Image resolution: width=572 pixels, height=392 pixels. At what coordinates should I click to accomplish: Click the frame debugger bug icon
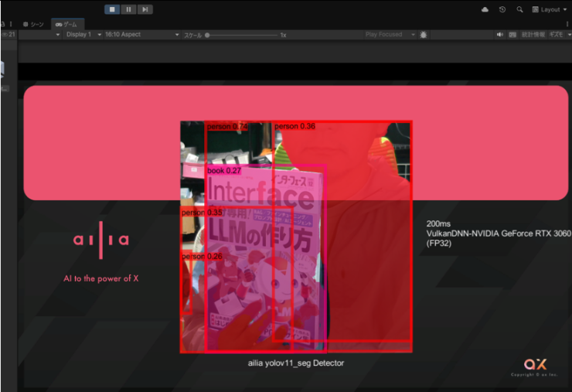[423, 35]
